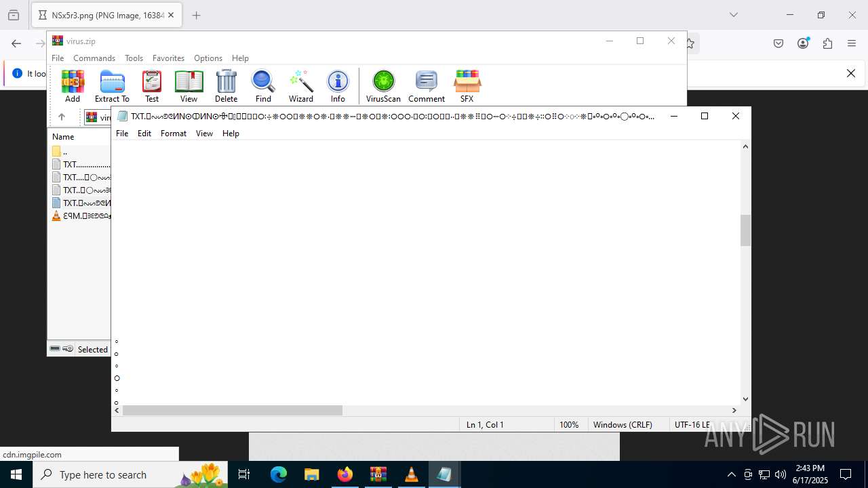Screen dimensions: 868x488
Task: Open WinRAR Help menu
Action: [x=240, y=58]
